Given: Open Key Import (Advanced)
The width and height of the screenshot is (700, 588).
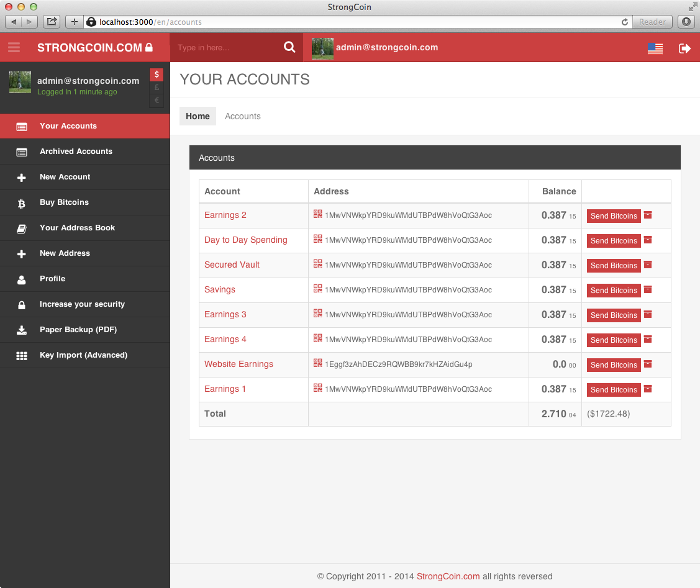Looking at the screenshot, I should tap(85, 355).
